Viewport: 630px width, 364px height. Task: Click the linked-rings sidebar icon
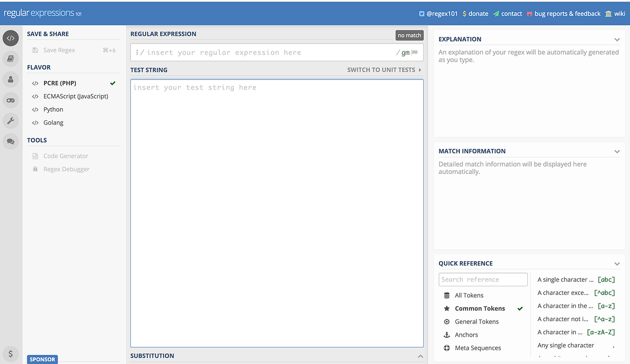pyautogui.click(x=10, y=100)
